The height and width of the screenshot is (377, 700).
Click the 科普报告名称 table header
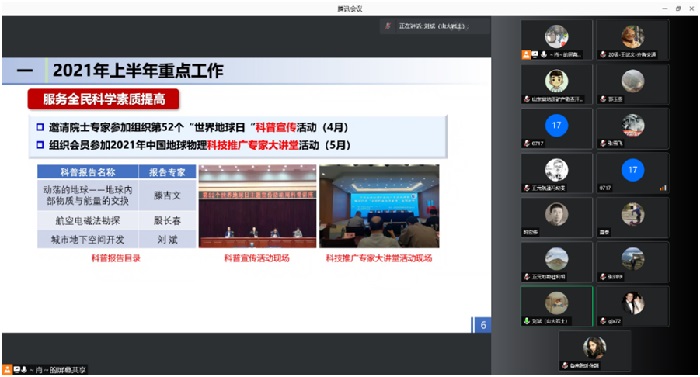(88, 172)
